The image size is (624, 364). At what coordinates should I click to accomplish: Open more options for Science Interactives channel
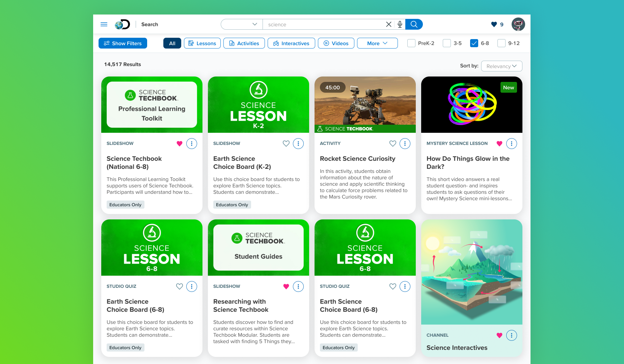[x=512, y=335]
